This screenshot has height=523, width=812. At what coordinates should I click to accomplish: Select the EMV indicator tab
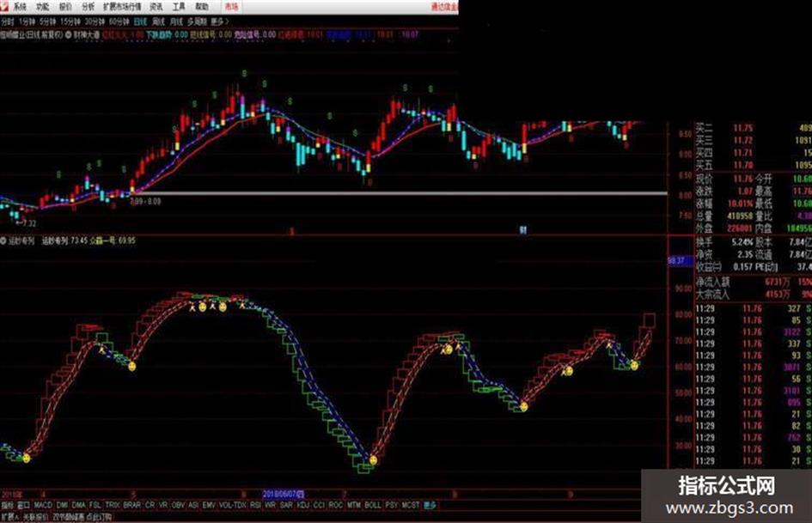click(209, 505)
